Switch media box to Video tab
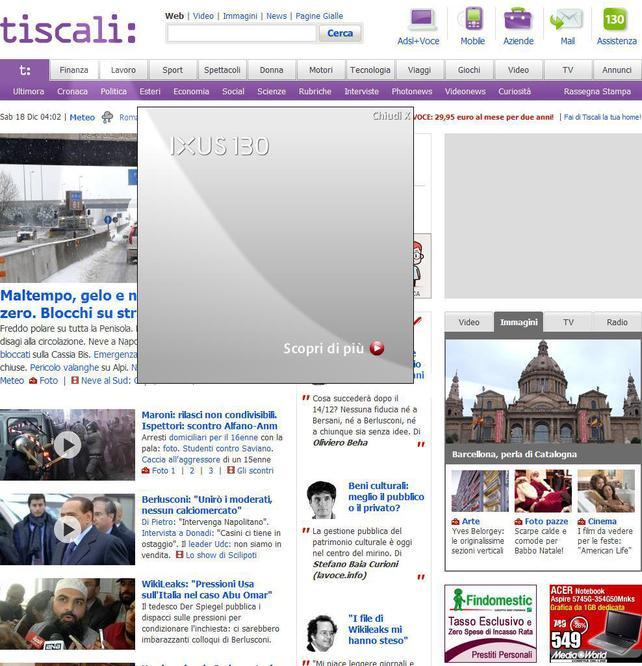This screenshot has width=642, height=666. (469, 322)
